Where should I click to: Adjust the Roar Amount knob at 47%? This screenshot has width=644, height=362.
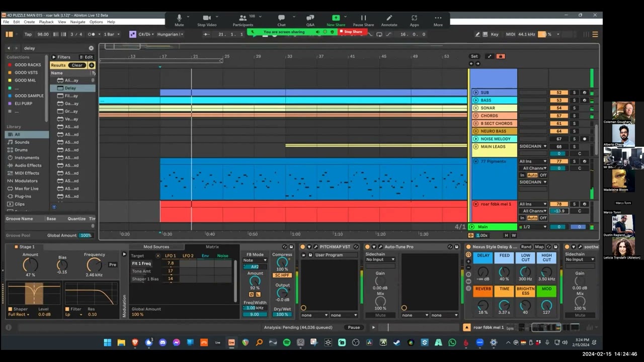(30, 264)
